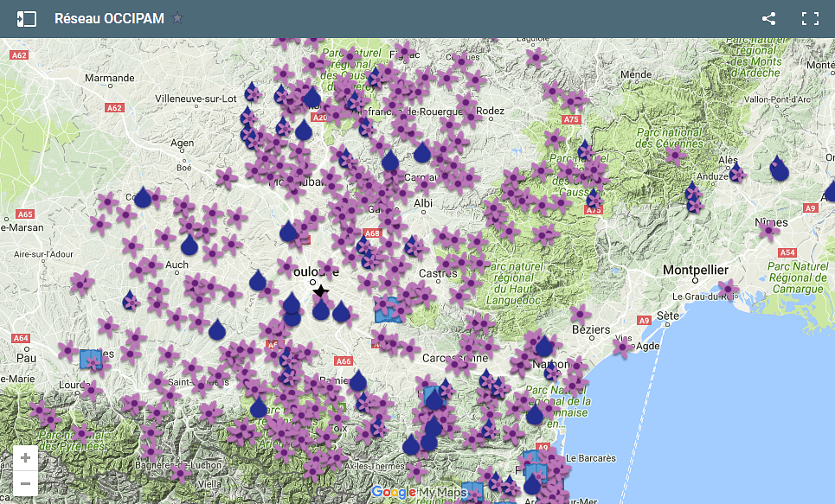Zoom in with the plus button
This screenshot has width=835, height=504.
click(x=25, y=458)
